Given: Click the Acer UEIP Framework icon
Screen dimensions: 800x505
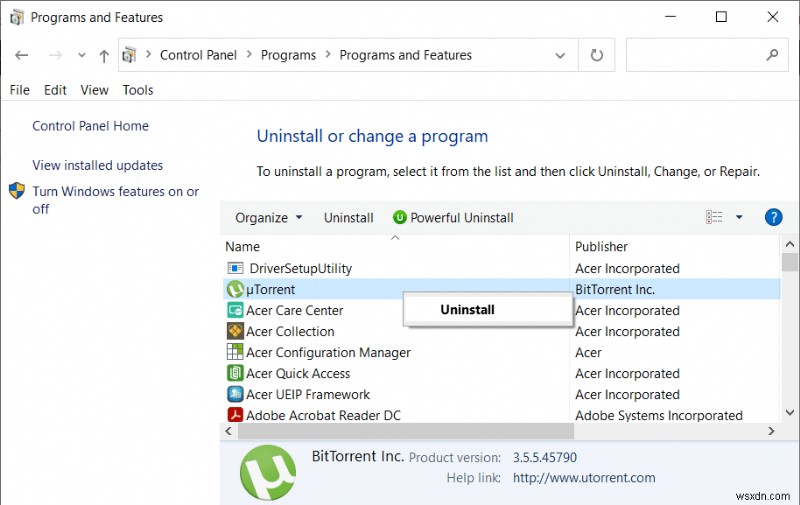Looking at the screenshot, I should coord(235,394).
